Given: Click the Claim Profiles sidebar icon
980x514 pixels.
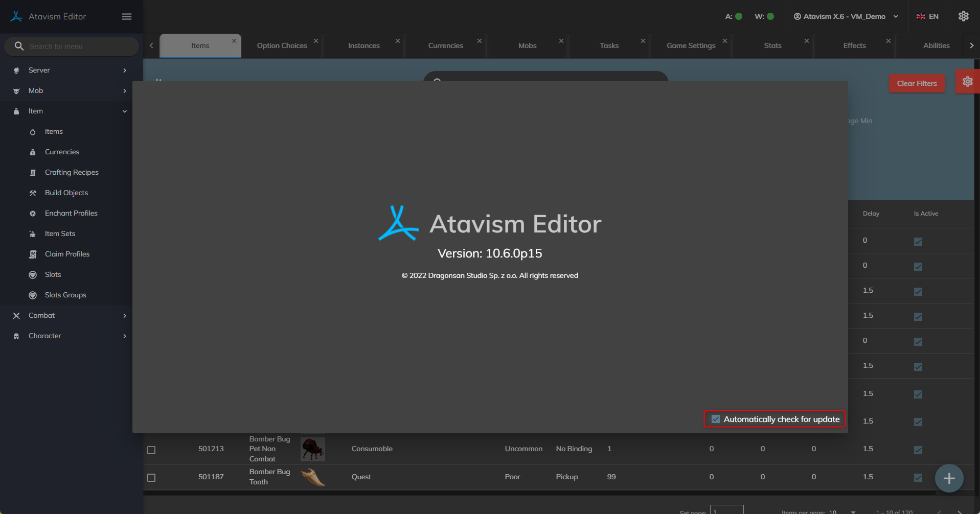Looking at the screenshot, I should [33, 254].
